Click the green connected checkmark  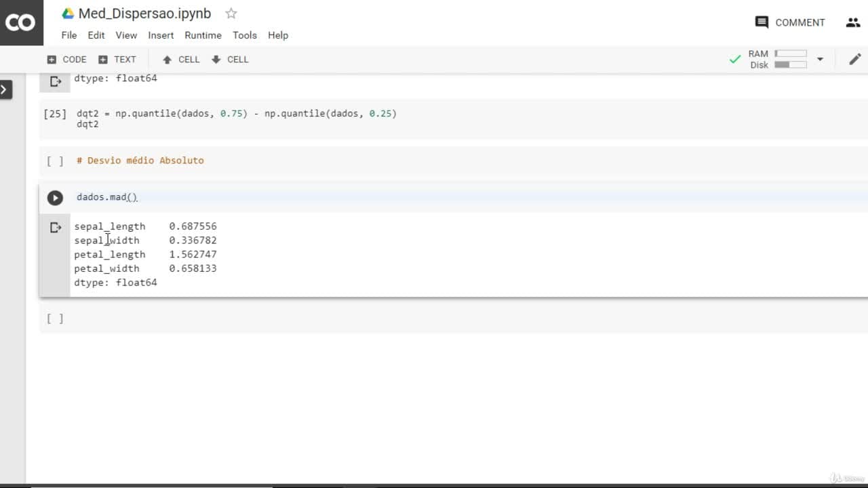pyautogui.click(x=734, y=60)
